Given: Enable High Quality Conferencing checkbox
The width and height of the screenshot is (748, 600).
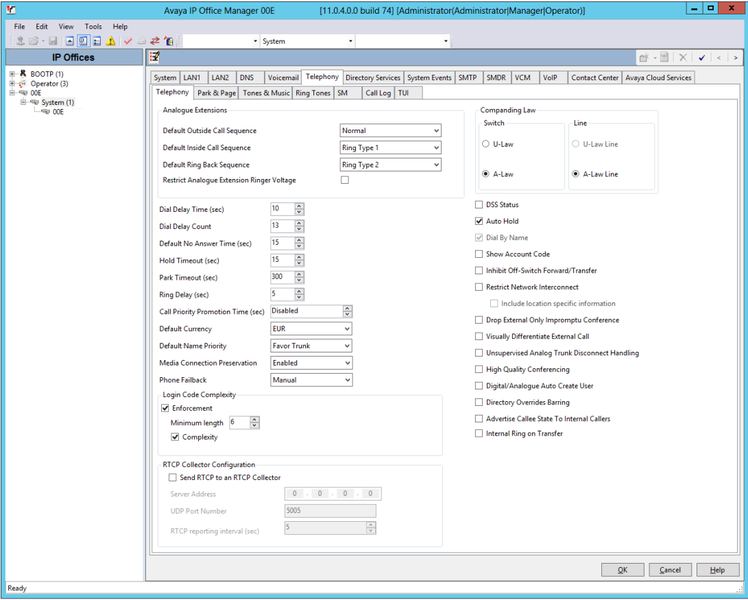Looking at the screenshot, I should 479,369.
